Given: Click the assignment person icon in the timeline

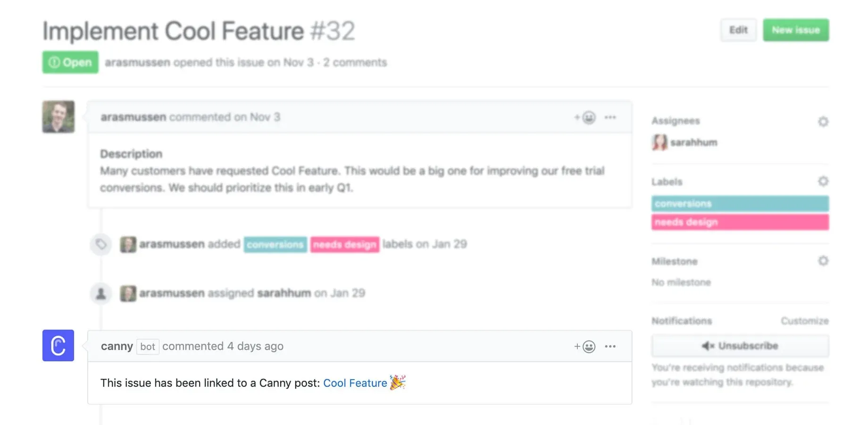Looking at the screenshot, I should (x=100, y=293).
